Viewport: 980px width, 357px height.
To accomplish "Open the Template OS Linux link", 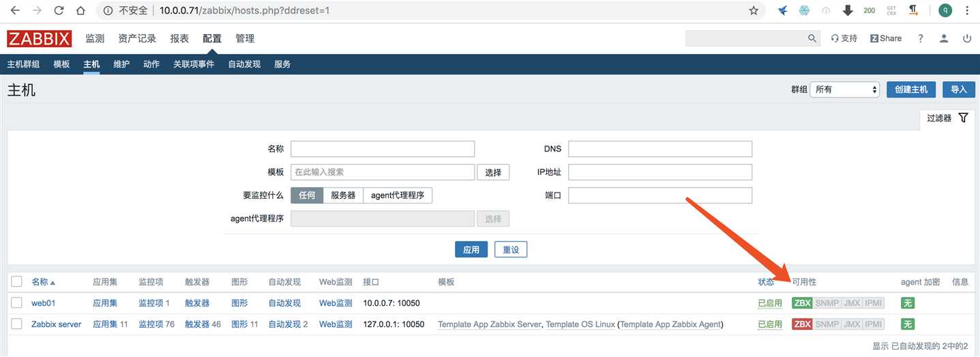I will point(580,324).
